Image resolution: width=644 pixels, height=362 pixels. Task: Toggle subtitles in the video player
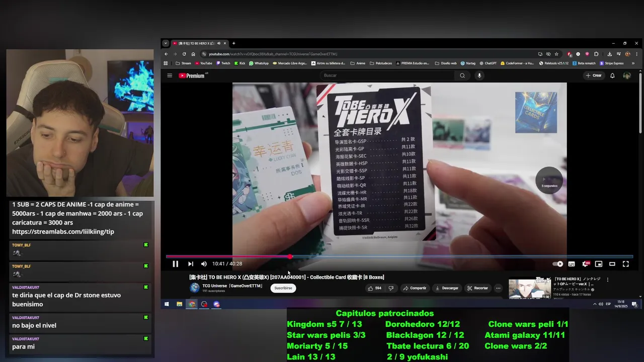pos(572,264)
